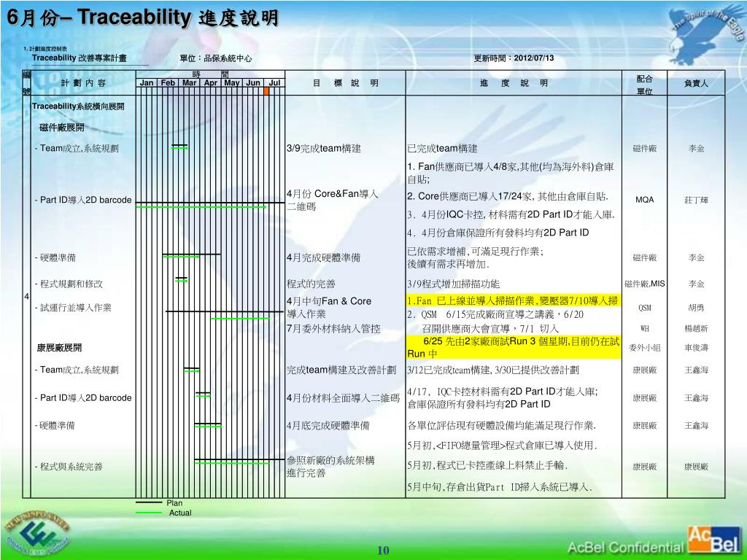
Task: Click the update time '更新時間：2012/07/13'
Action: pyautogui.click(x=514, y=58)
